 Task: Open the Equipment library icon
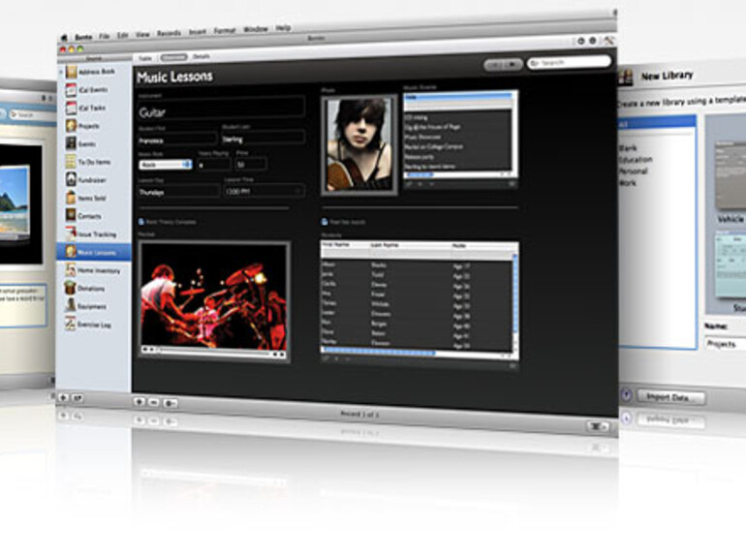click(71, 306)
